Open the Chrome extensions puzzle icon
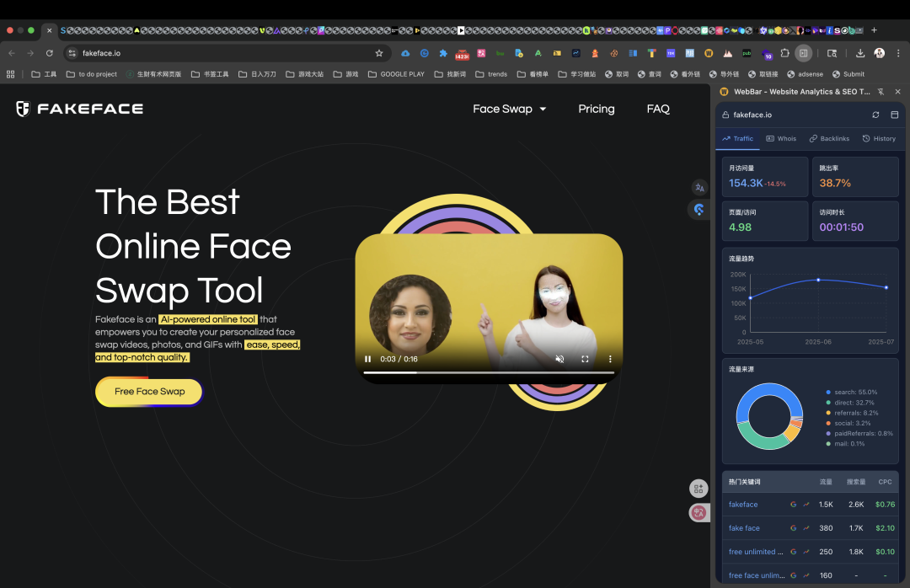Viewport: 910px width, 588px height. (x=784, y=53)
